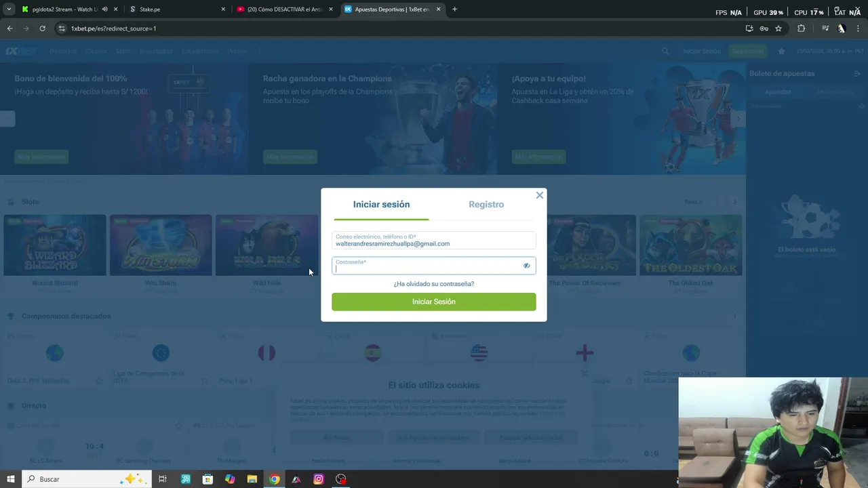Open a new browser tab
The width and height of the screenshot is (868, 488).
point(454,9)
